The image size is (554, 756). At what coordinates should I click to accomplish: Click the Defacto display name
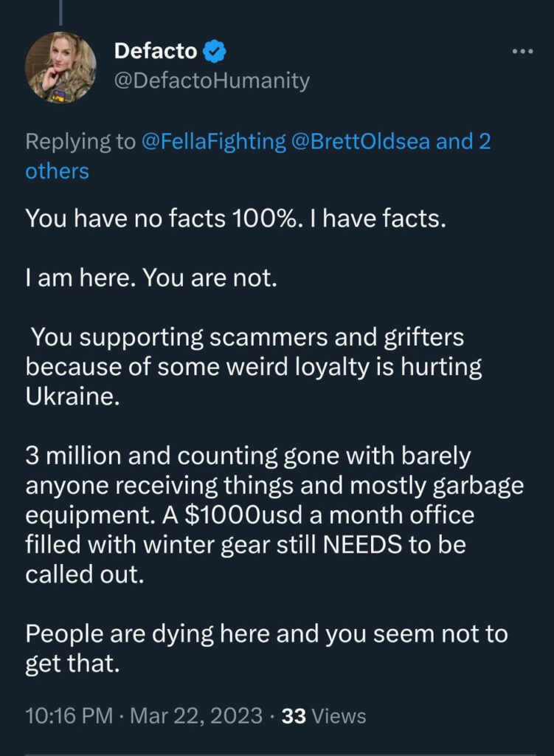pyautogui.click(x=156, y=52)
